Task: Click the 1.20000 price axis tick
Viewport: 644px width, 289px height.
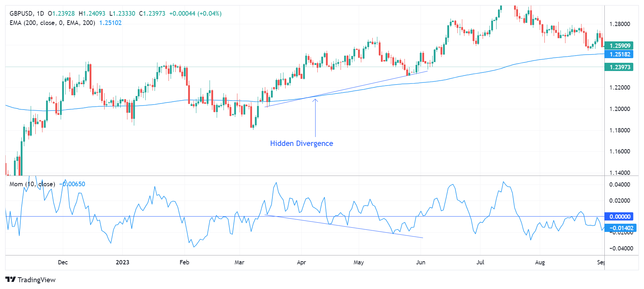Action: [x=620, y=109]
